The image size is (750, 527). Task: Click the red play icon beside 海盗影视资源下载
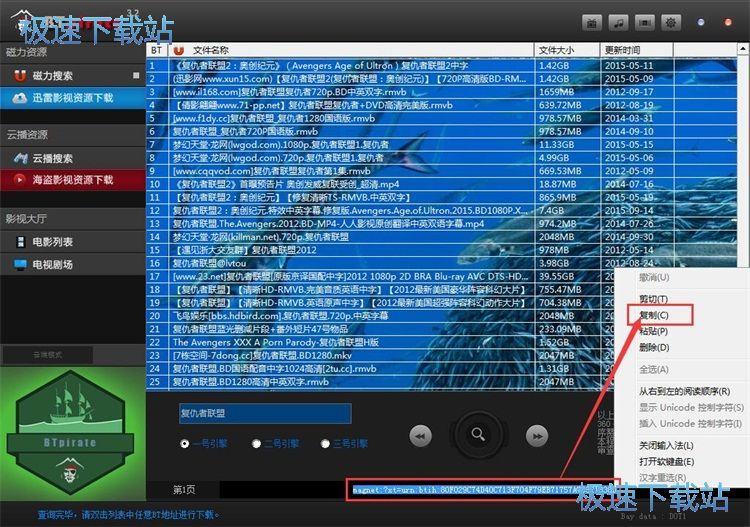[20, 180]
